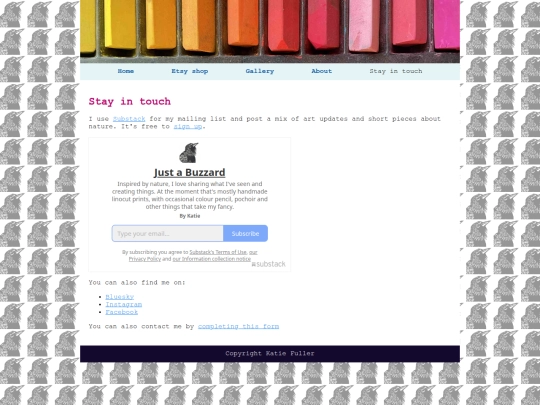This screenshot has width=540, height=405.
Task: Click the pastel crayons banner image
Action: [270, 31]
